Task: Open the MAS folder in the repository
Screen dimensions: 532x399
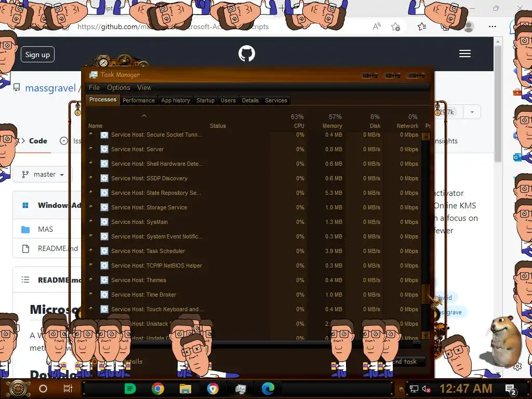Action: click(45, 229)
